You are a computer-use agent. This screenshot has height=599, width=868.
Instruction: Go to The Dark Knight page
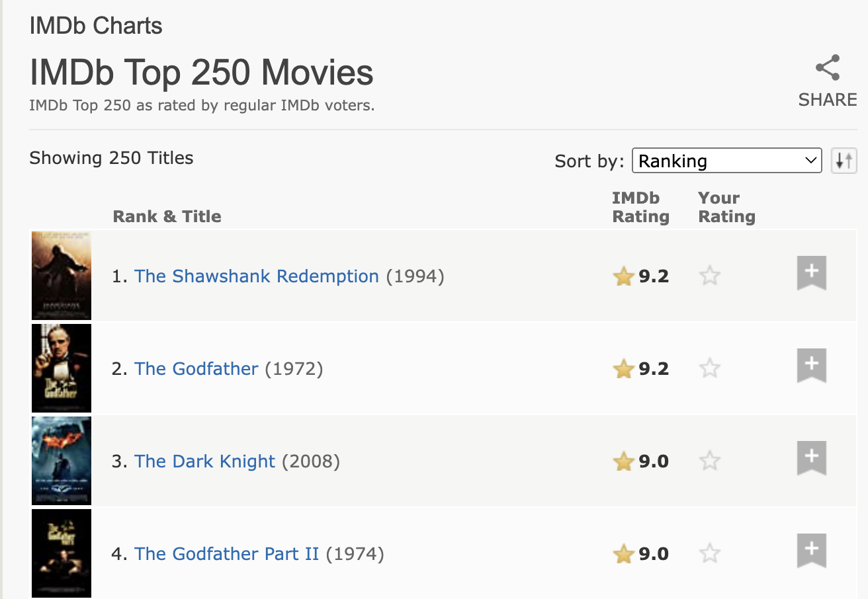pyautogui.click(x=204, y=461)
